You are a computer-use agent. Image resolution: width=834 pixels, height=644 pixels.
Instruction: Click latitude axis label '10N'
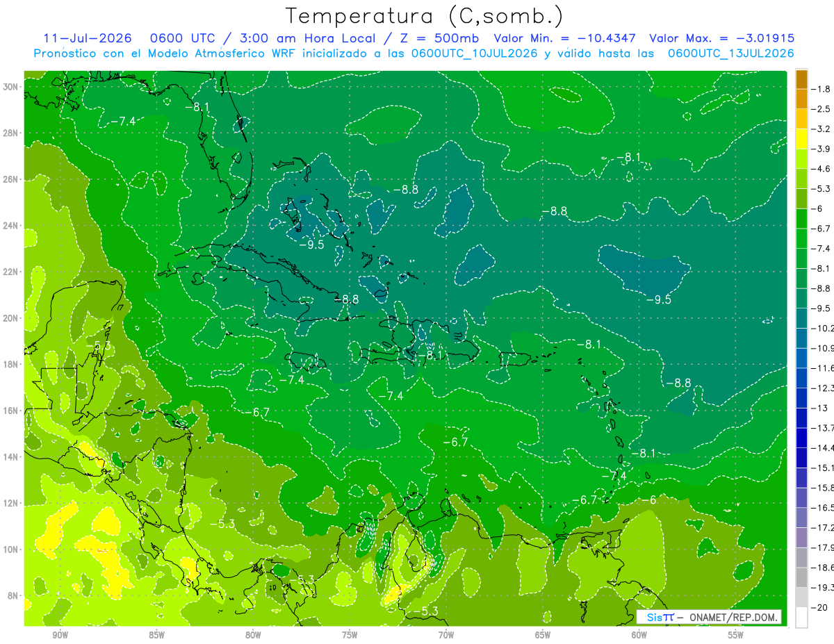click(x=12, y=549)
